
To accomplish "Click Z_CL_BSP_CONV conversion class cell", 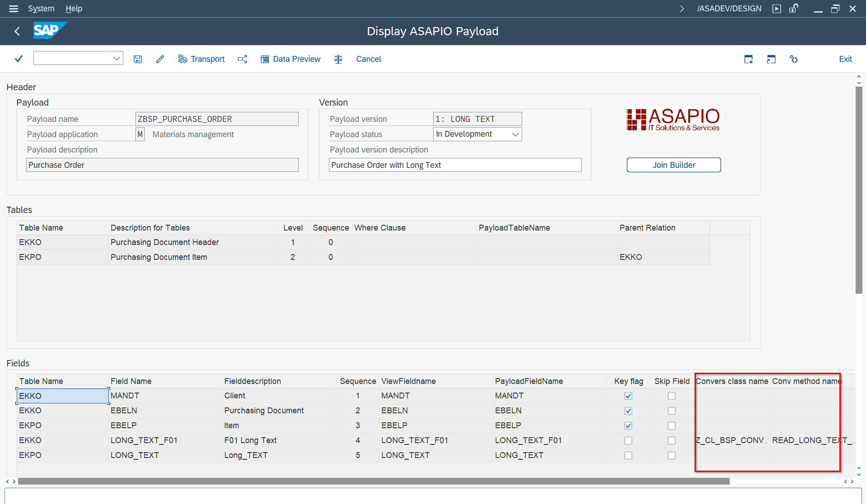I will [x=732, y=440].
